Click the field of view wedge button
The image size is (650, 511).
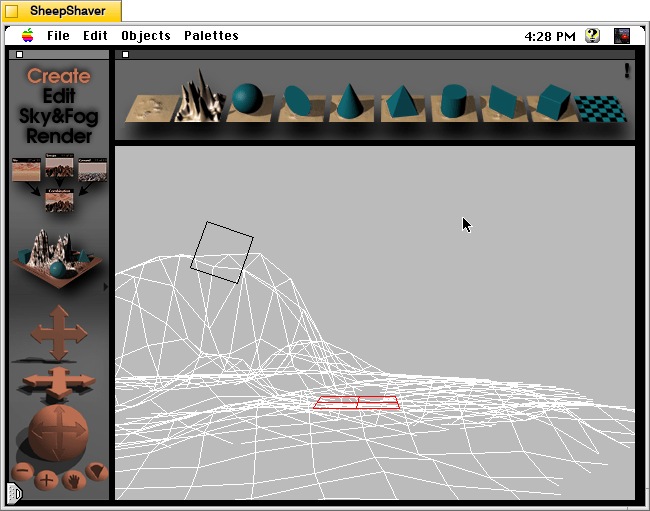coord(97,472)
